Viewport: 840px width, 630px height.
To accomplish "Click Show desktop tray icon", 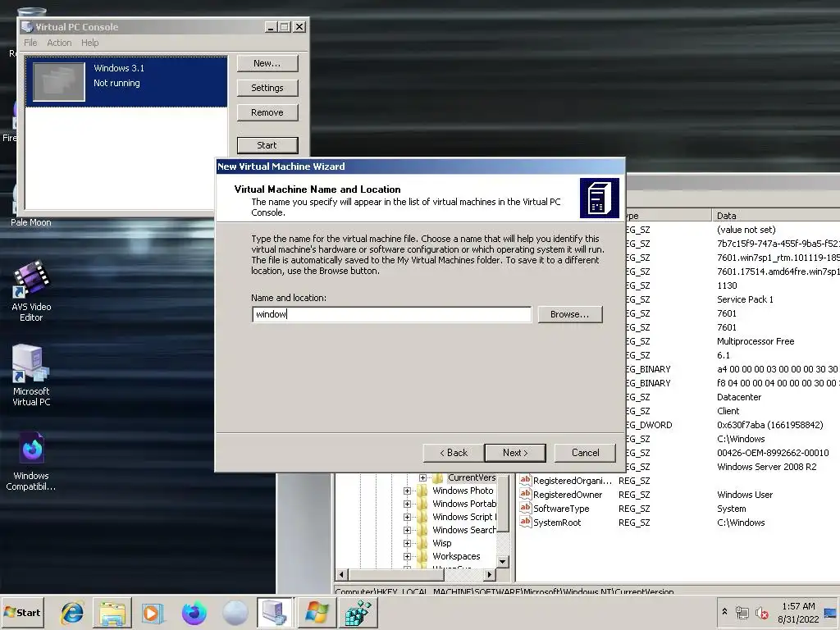I will click(830, 612).
